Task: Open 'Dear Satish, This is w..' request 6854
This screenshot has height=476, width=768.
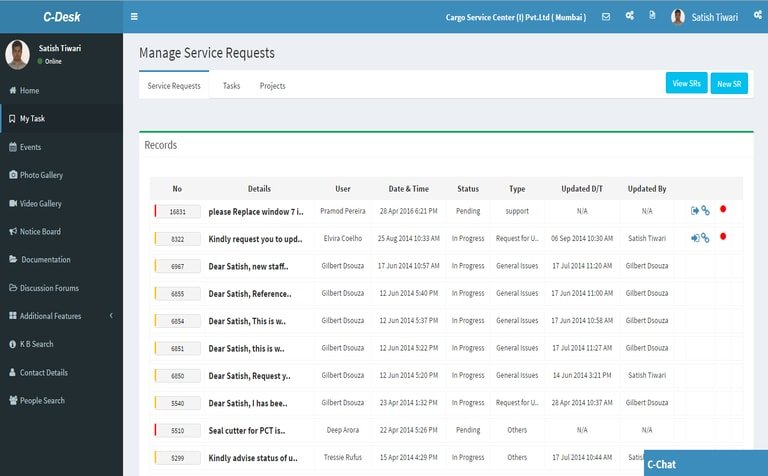Action: coord(247,321)
